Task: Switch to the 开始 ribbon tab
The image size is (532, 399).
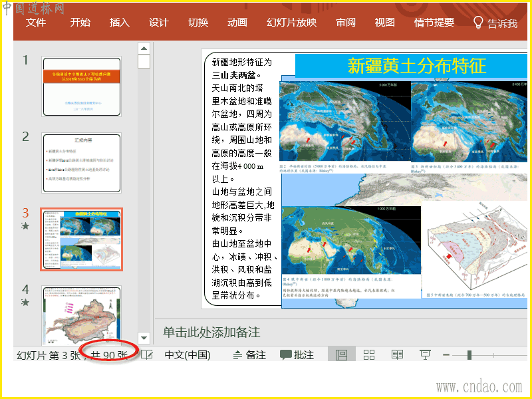Action: pos(80,23)
